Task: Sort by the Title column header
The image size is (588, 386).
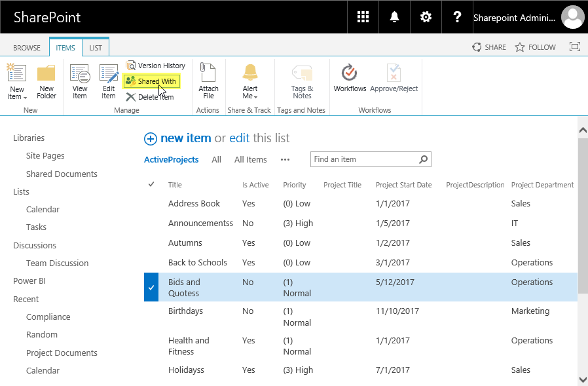Action: (x=175, y=185)
